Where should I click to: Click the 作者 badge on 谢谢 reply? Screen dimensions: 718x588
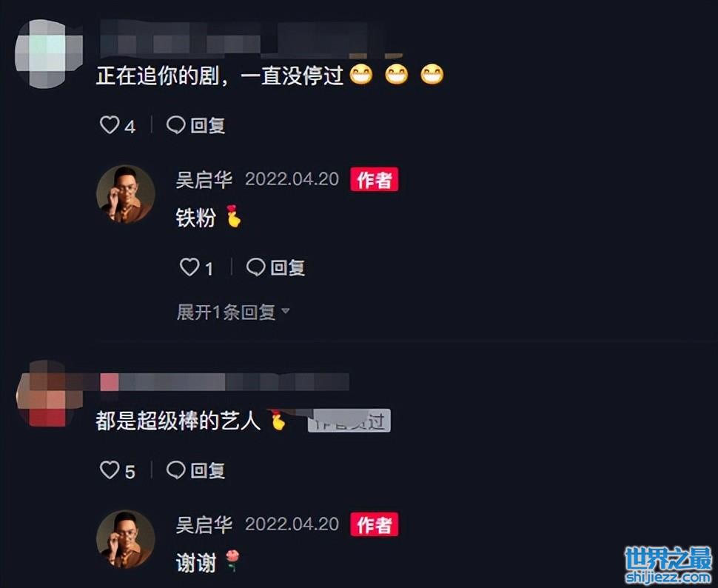click(x=374, y=524)
